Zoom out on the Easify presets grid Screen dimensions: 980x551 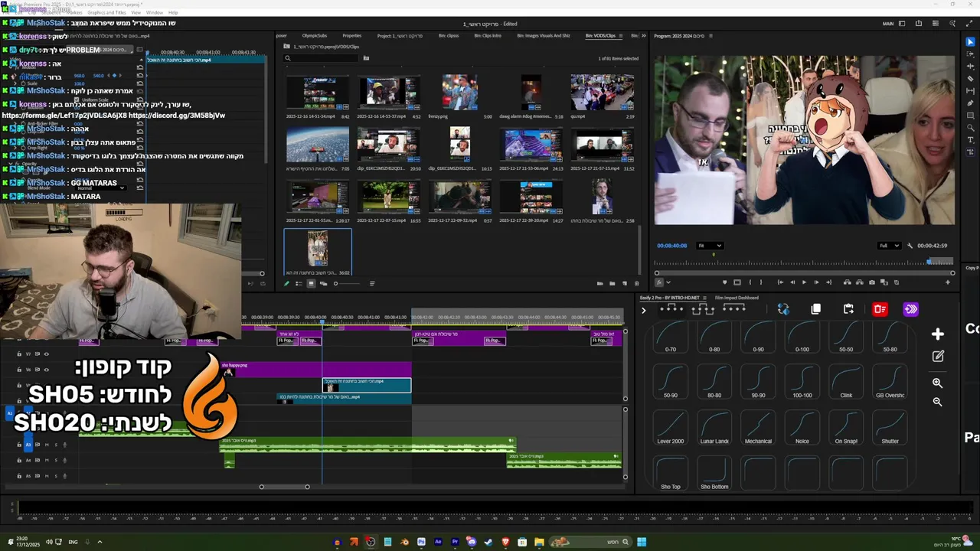[x=937, y=402]
